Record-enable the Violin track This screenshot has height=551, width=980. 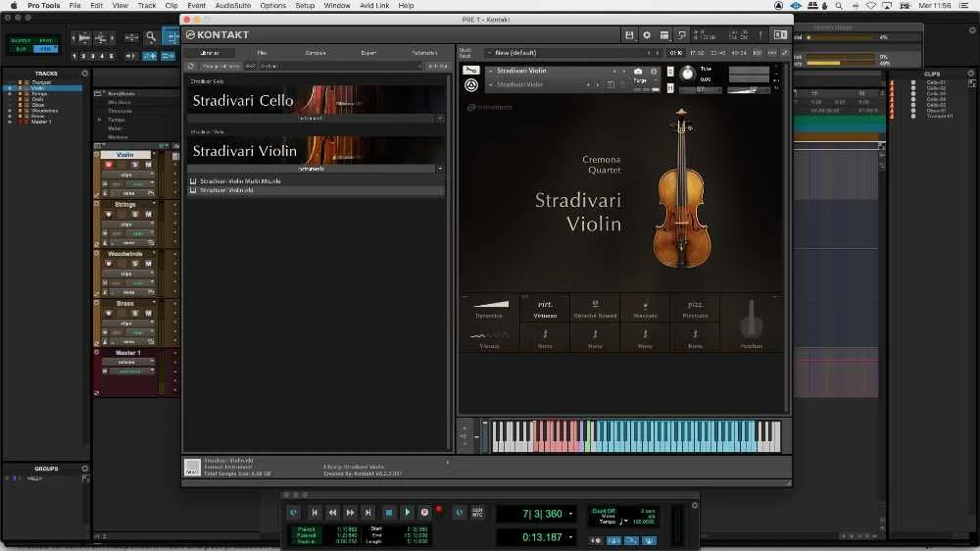[x=109, y=165]
